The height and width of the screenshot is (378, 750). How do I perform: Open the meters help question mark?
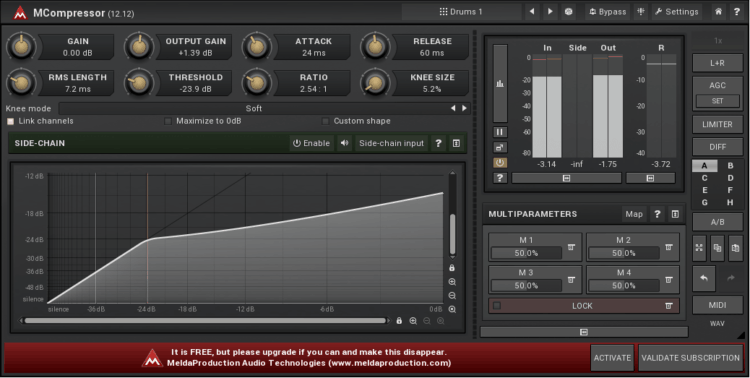coord(500,178)
